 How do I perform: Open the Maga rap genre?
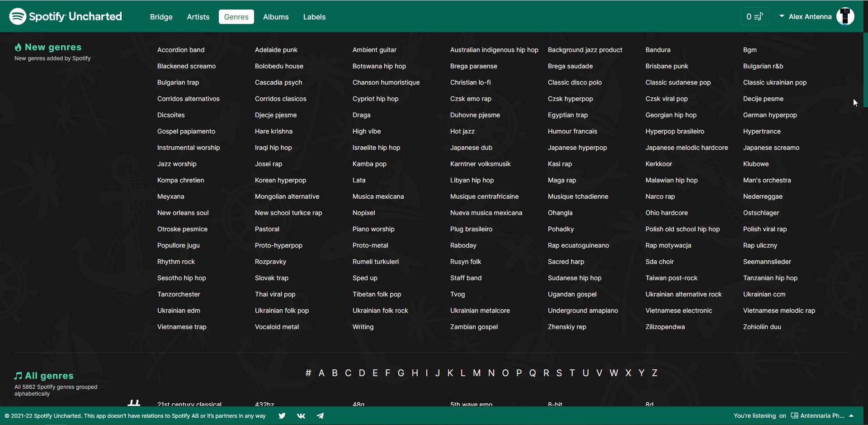click(562, 180)
